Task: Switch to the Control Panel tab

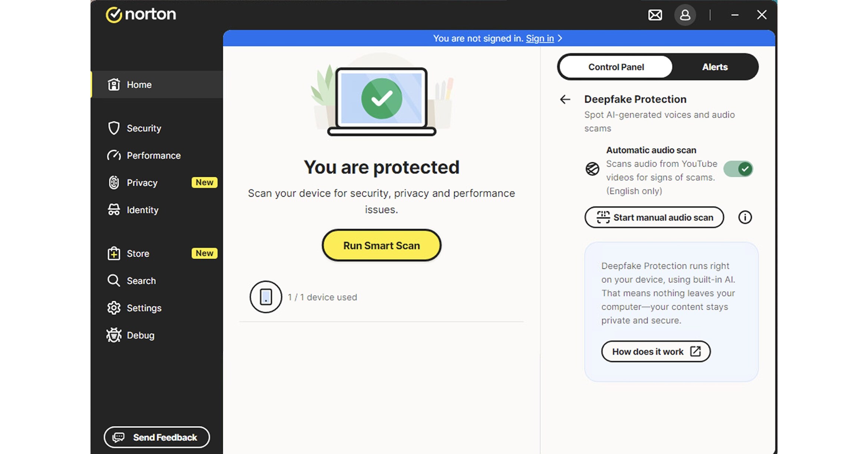Action: (616, 67)
